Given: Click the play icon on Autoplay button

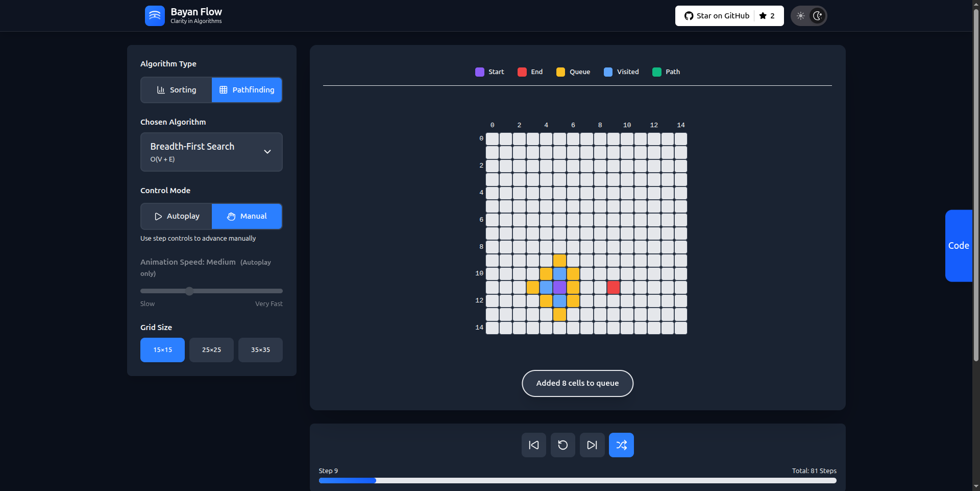Looking at the screenshot, I should 159,216.
